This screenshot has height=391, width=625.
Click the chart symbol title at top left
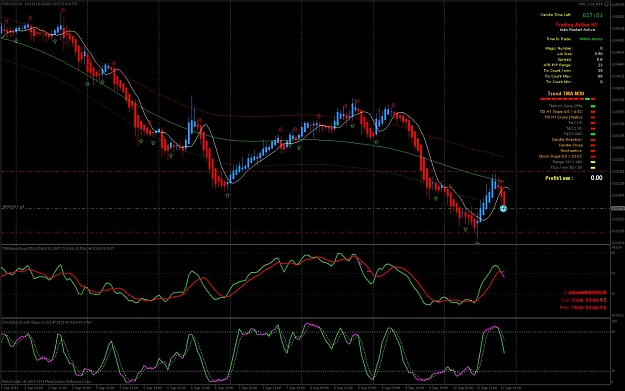[40, 4]
